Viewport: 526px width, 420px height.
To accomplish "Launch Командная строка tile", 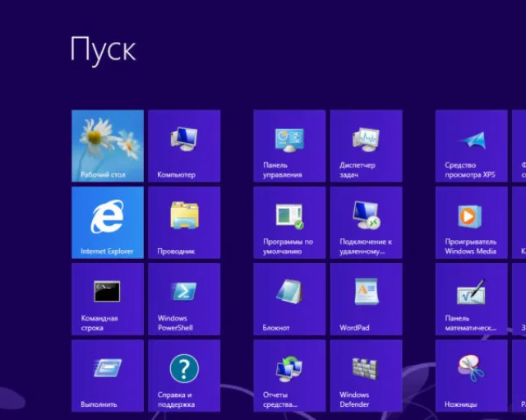I will (x=108, y=299).
